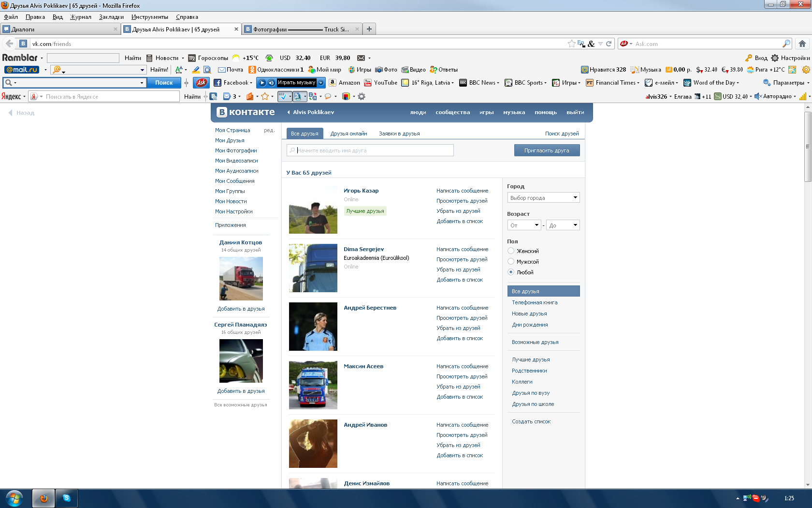Open BBC News toolbar item
Viewport: 812px width, 508px height.
pos(479,83)
